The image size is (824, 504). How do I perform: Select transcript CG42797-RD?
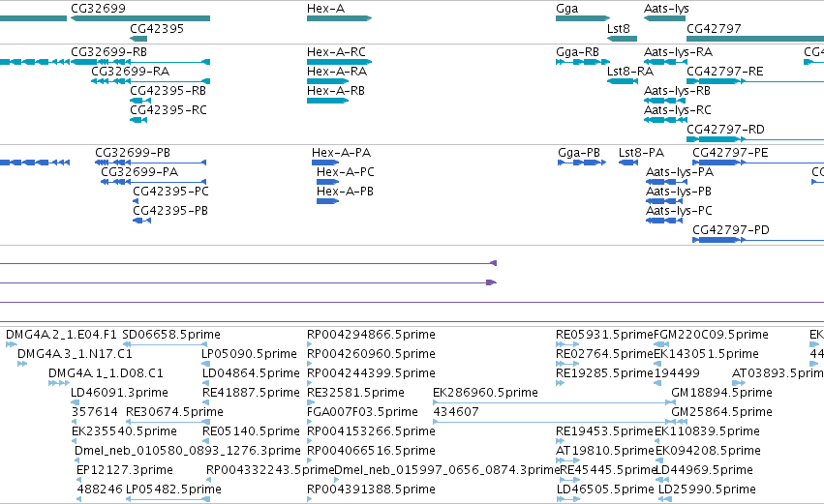[725, 130]
